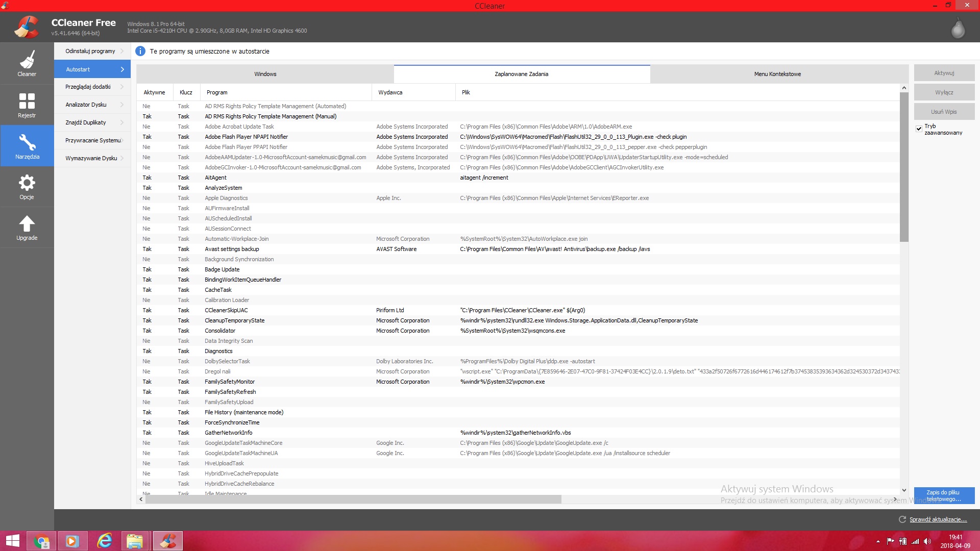Select Dregol nali task row
980x551 pixels.
pos(518,371)
